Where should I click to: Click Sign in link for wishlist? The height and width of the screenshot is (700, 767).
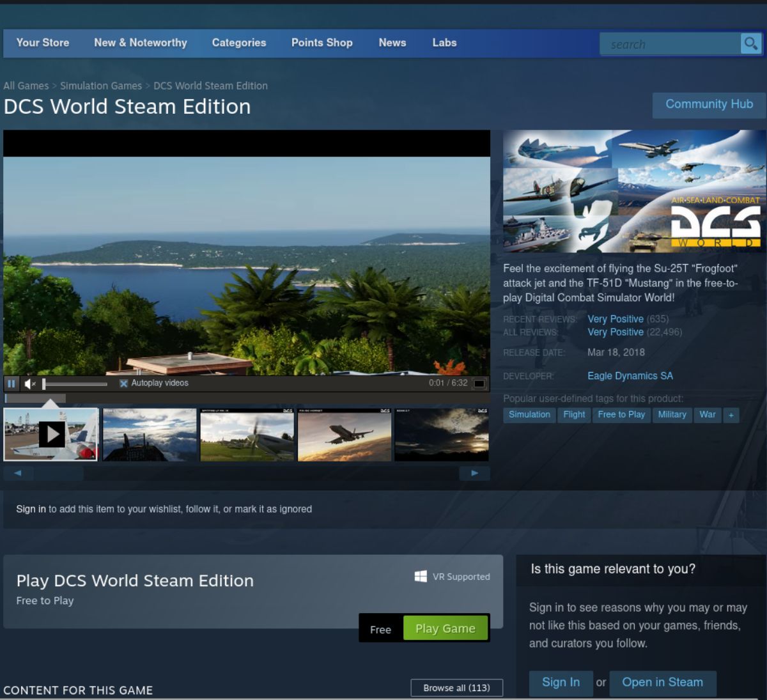click(x=31, y=509)
